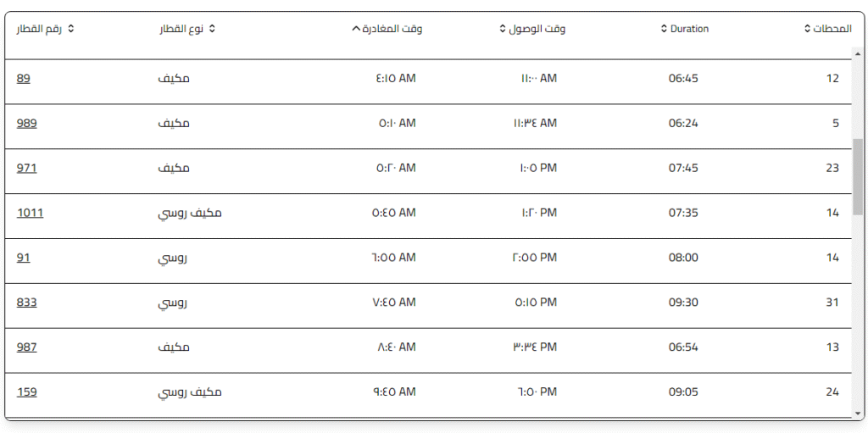
Task: Click the 08:00 duration cell
Action: (683, 258)
